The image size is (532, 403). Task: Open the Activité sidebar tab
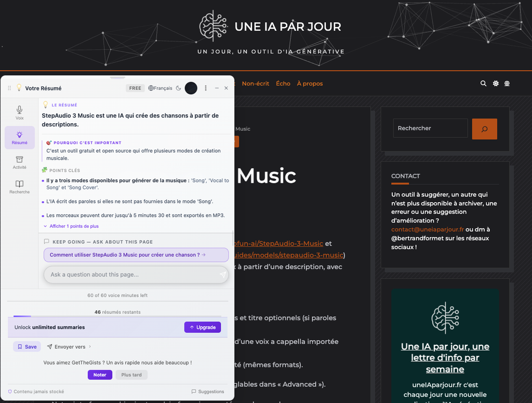point(20,162)
